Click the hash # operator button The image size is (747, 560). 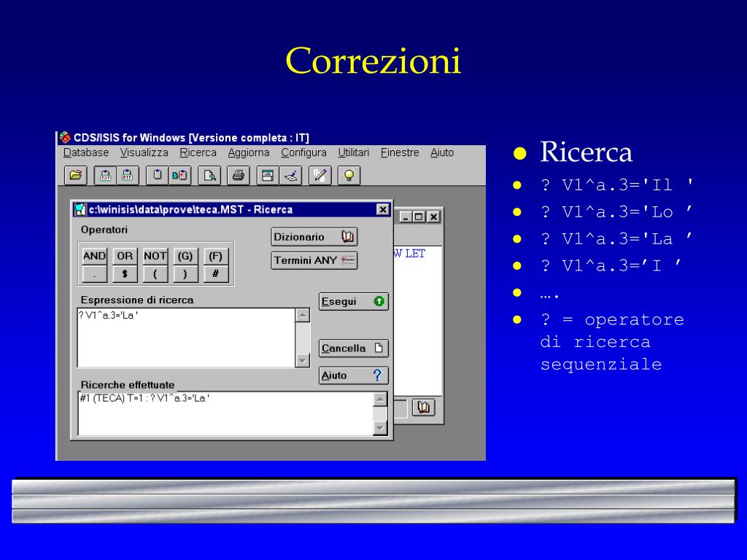pos(215,274)
